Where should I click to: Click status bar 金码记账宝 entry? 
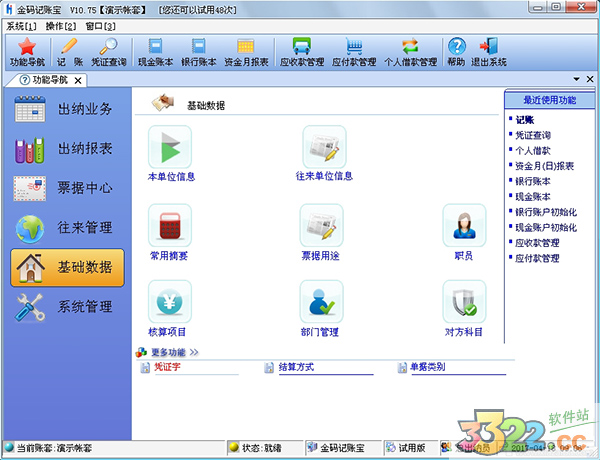342,448
